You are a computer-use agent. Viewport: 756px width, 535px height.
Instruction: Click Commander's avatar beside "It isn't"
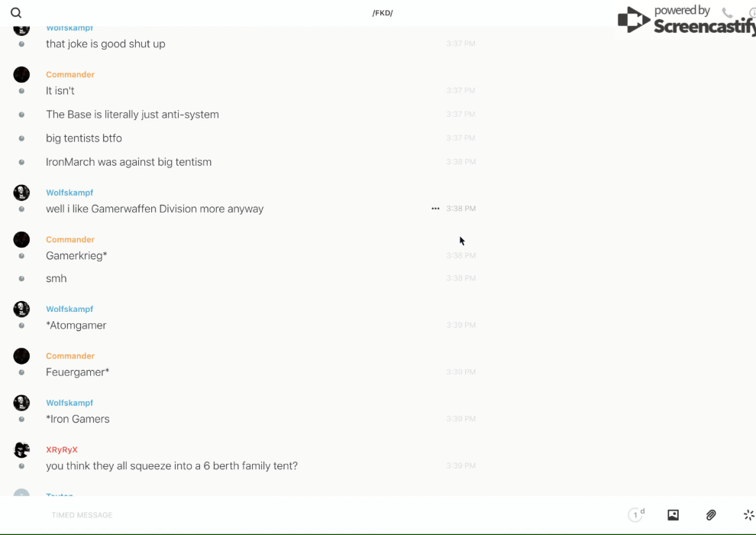click(x=21, y=75)
